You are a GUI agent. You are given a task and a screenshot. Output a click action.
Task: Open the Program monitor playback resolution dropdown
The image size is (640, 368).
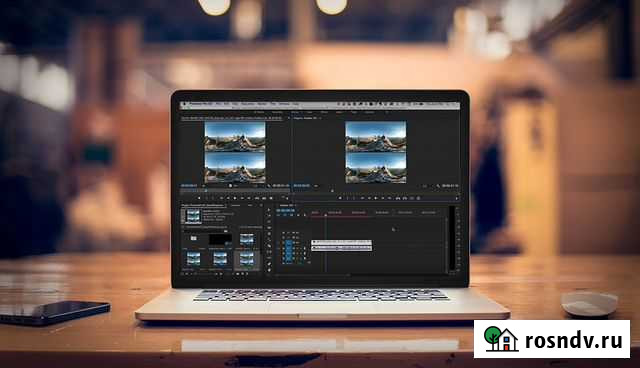pos(424,186)
